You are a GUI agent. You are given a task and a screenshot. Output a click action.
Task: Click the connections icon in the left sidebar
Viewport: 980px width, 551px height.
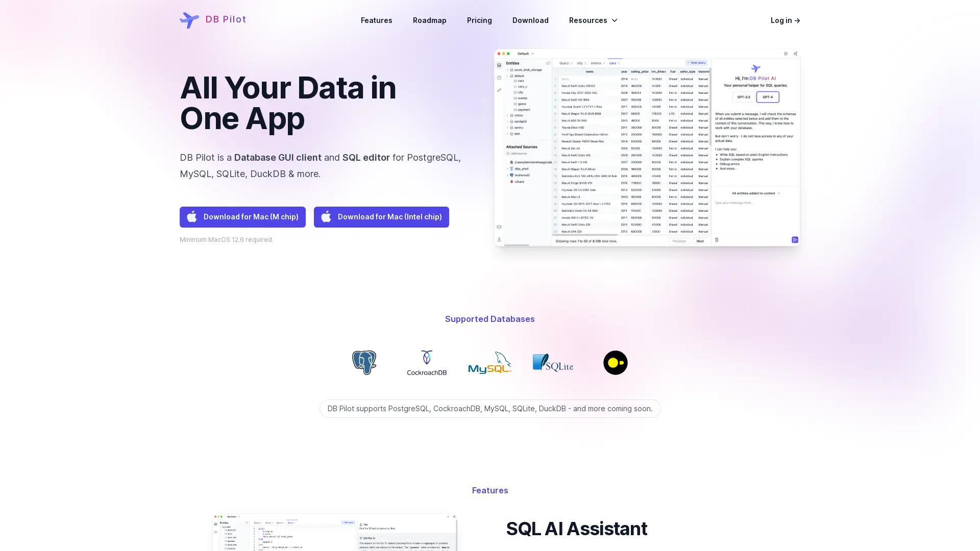pos(499,89)
